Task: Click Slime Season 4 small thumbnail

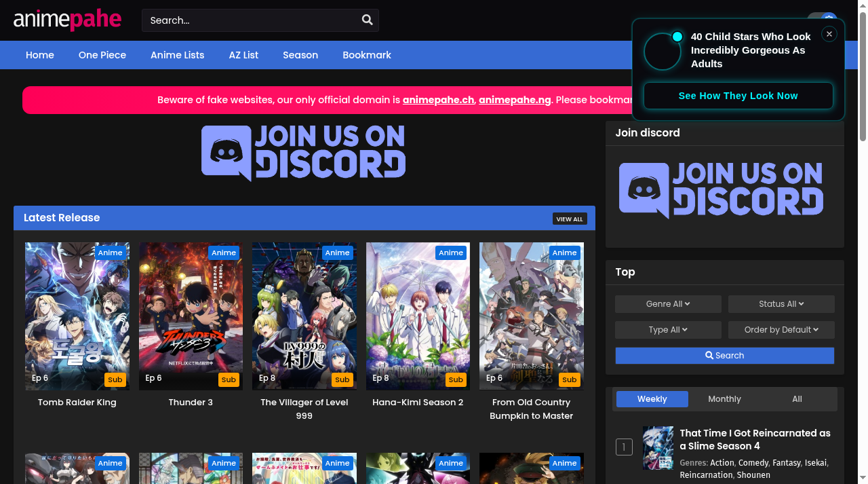Action: 658,448
